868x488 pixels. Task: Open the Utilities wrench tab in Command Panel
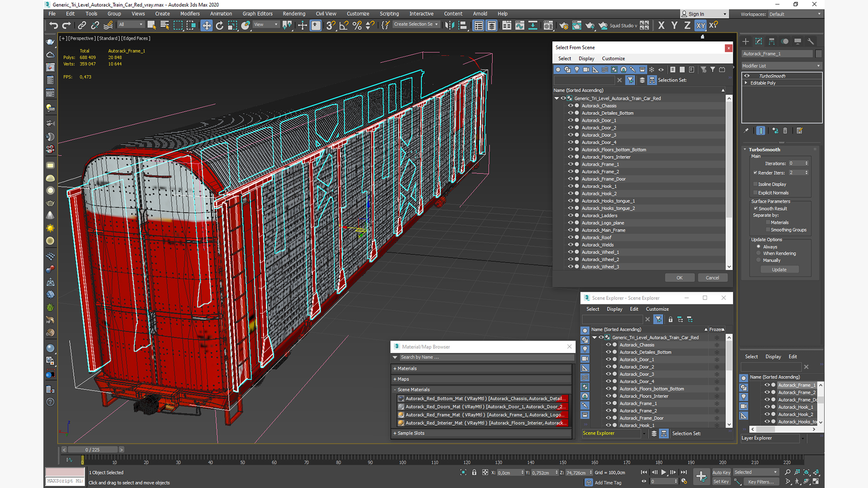tap(811, 41)
